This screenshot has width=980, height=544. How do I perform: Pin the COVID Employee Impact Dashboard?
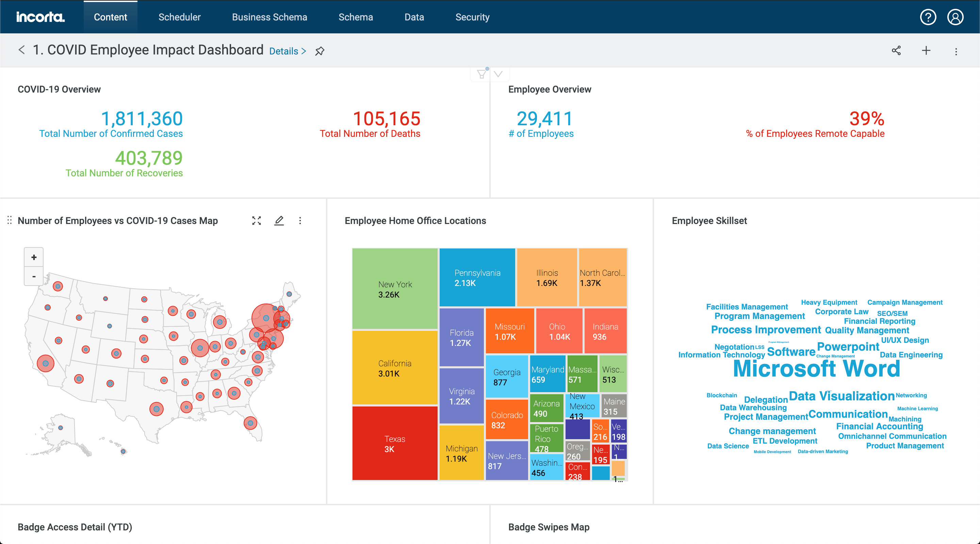click(320, 51)
